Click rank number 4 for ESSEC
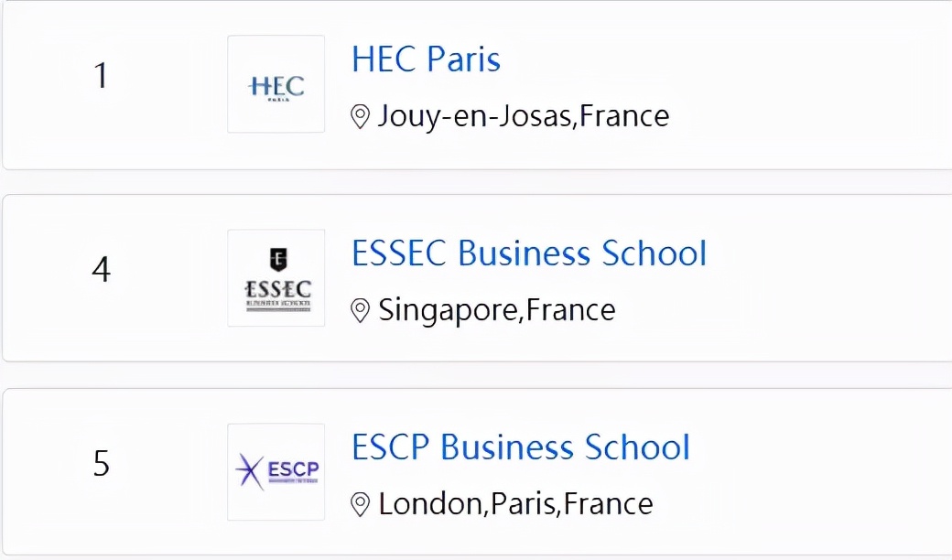 (x=101, y=270)
